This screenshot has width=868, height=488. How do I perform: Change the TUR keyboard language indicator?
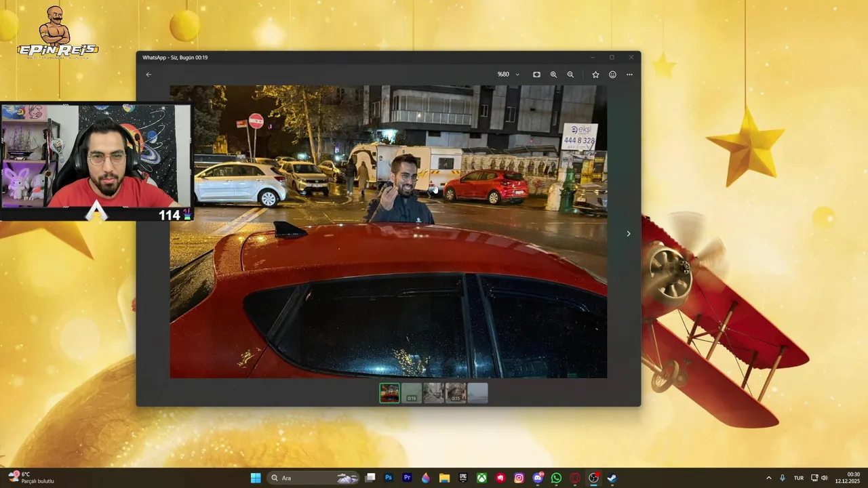(x=799, y=478)
